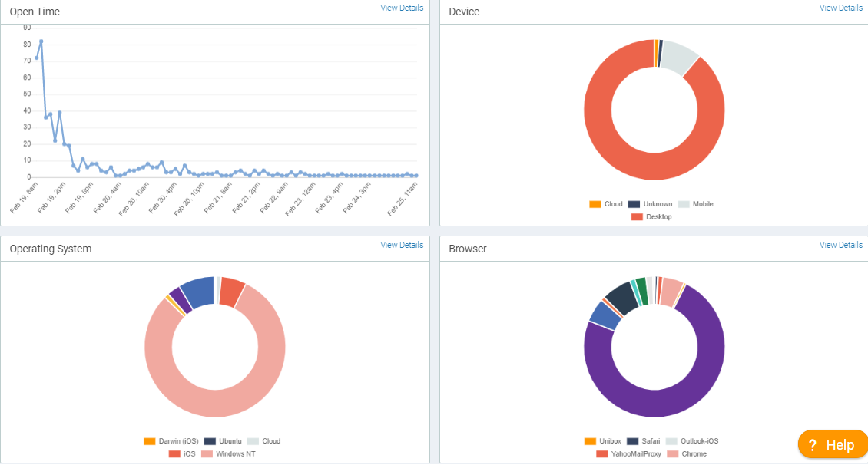This screenshot has width=868, height=465.
Task: Toggle Cloud legend in Operating System chart
Action: point(264,441)
